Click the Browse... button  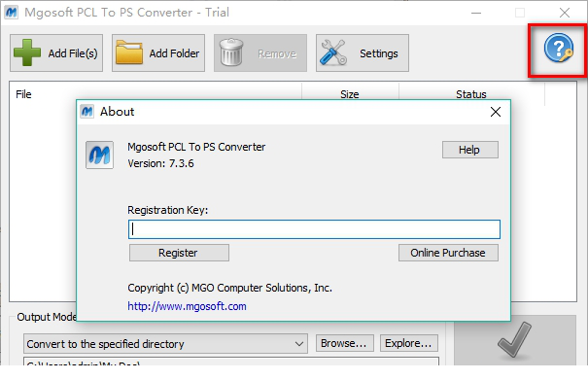coord(345,343)
